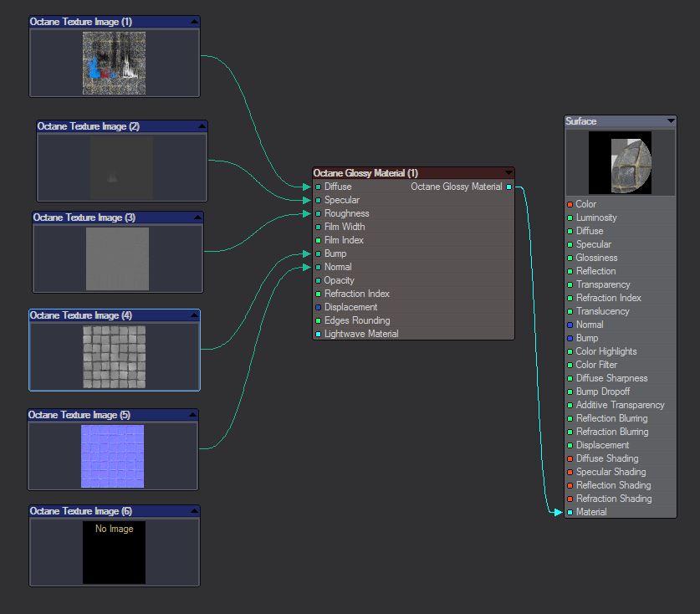Select the blue normal map thumbnail in Texture Image (5)
700x614 pixels.
[x=113, y=457]
